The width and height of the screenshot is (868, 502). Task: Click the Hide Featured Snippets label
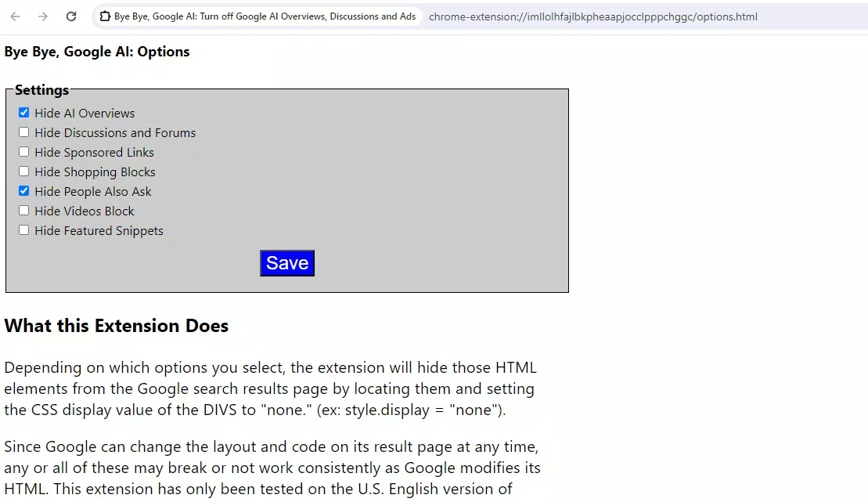click(99, 230)
